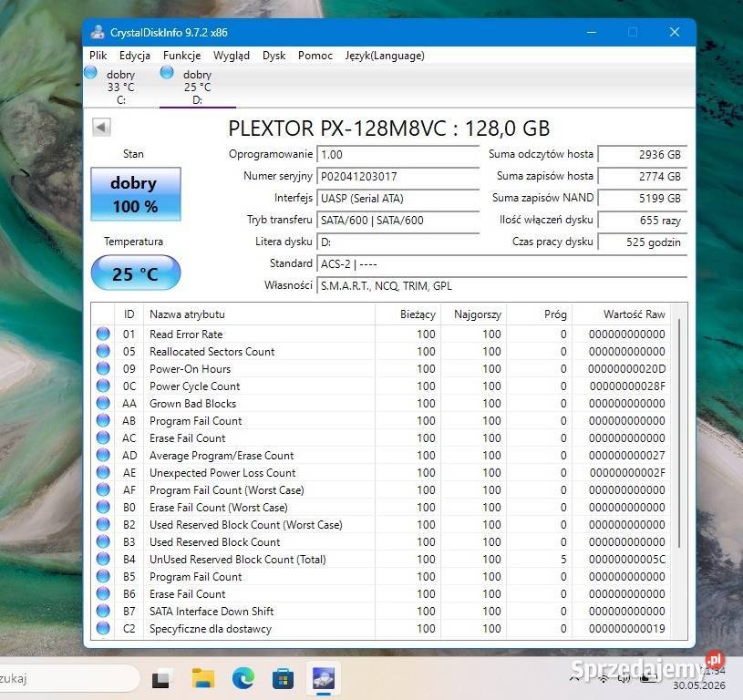Click raw value 0000000005C
Screen dimensions: 743x700
pos(627,560)
